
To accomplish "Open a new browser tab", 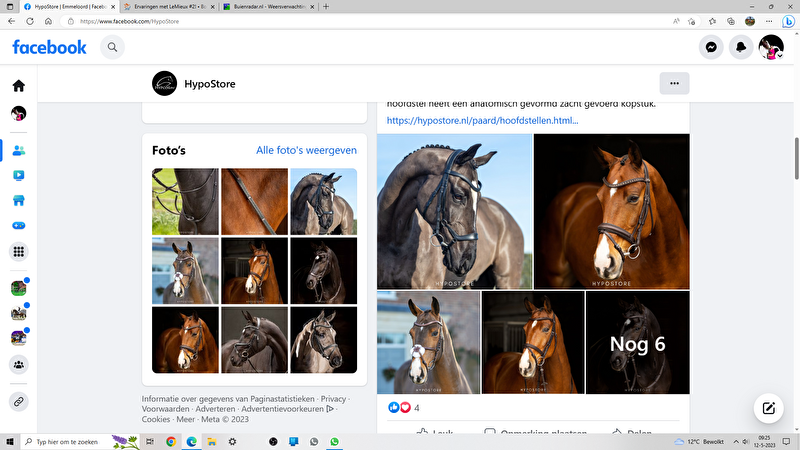I will tap(326, 7).
